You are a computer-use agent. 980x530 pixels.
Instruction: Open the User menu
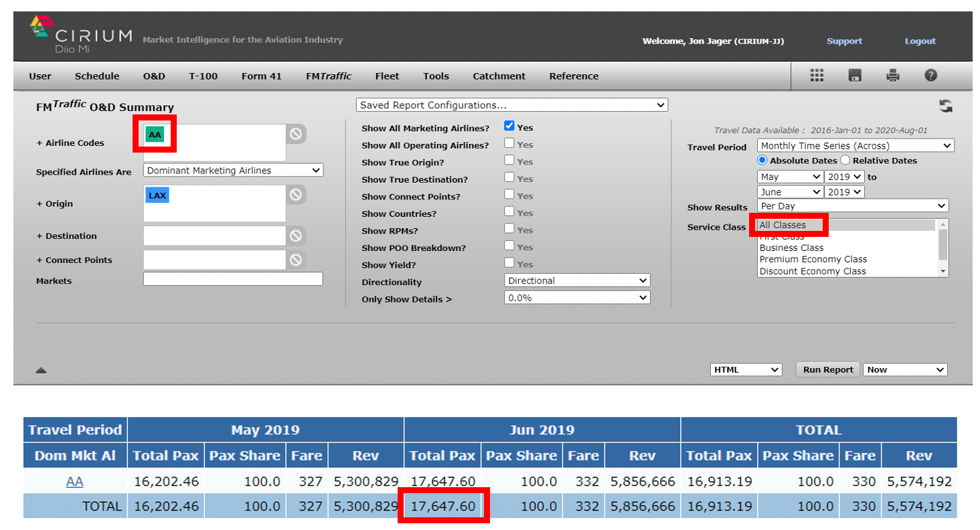(x=40, y=76)
